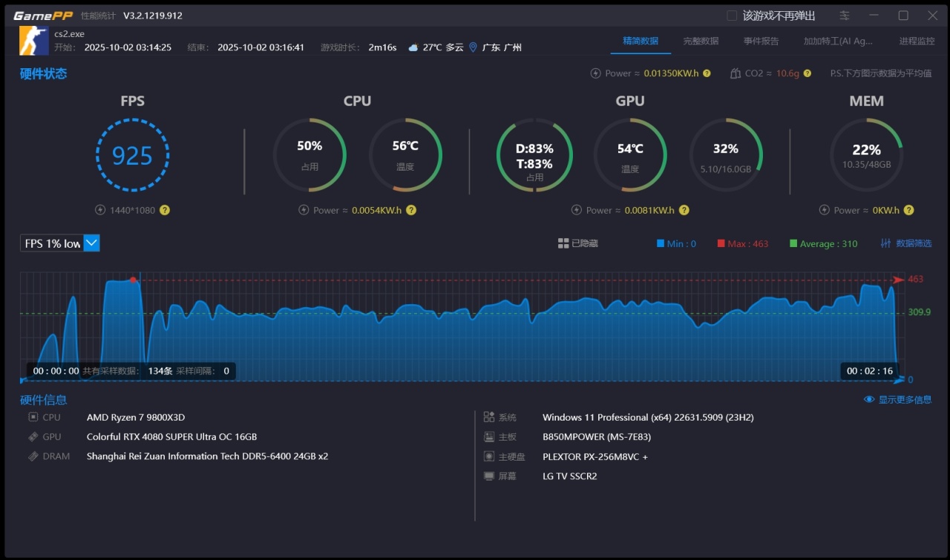Viewport: 950px width, 560px height.
Task: Enable the 该游戏不再弹出 checkbox
Action: coord(732,16)
